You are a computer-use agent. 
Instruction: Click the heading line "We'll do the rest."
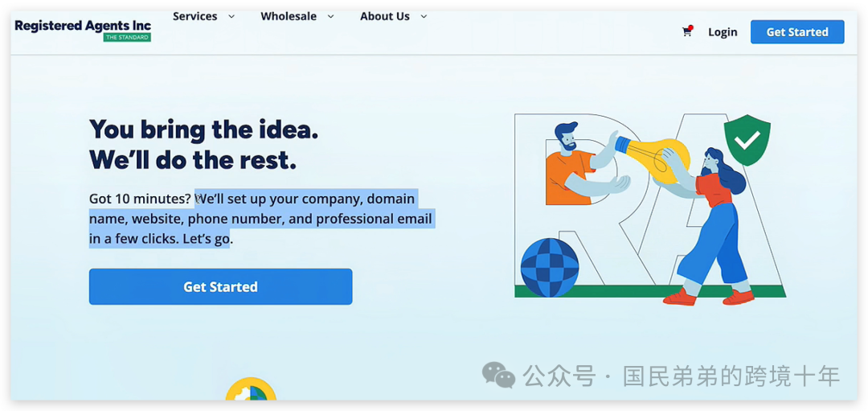pos(193,160)
